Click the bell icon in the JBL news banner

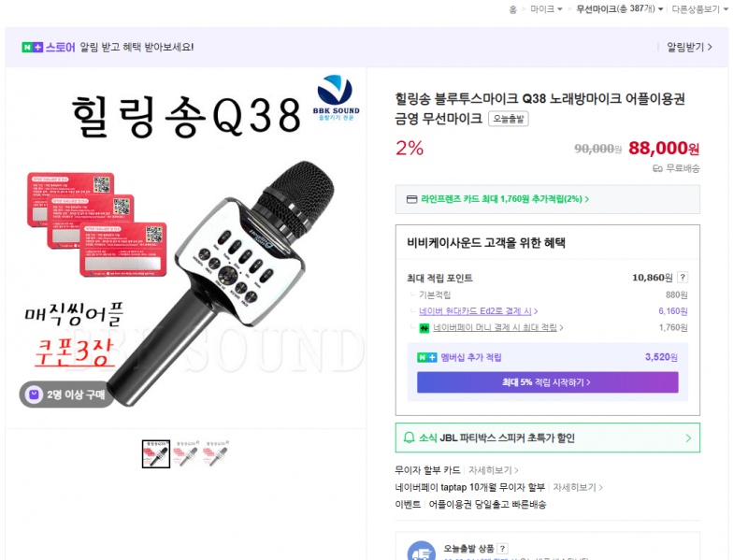click(409, 438)
